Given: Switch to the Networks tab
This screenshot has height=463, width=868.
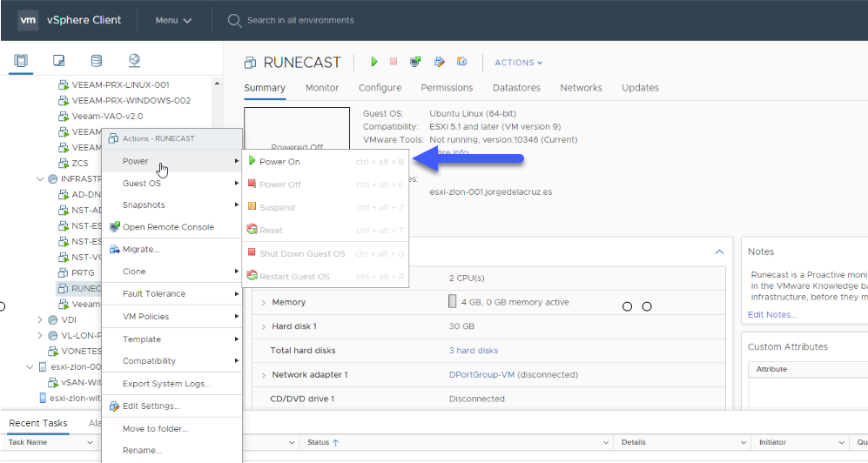Looking at the screenshot, I should pos(581,88).
